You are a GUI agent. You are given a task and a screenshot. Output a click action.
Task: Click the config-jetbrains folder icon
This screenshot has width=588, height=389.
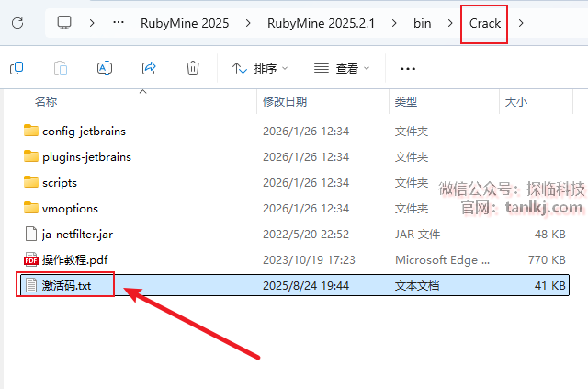point(31,131)
